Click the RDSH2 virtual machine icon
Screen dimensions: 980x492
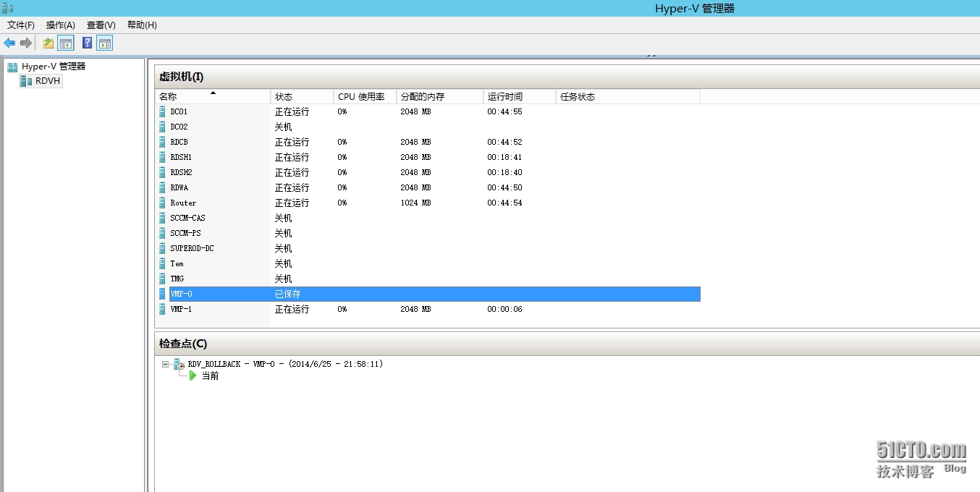click(163, 172)
